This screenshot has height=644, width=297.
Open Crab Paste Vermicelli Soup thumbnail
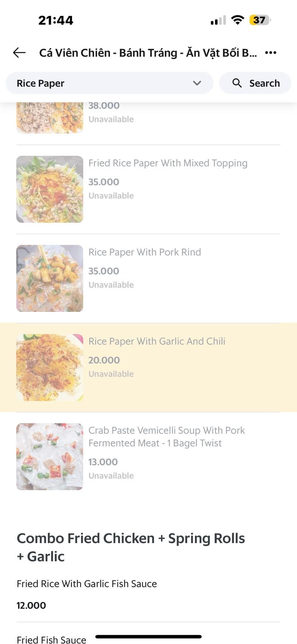50,456
